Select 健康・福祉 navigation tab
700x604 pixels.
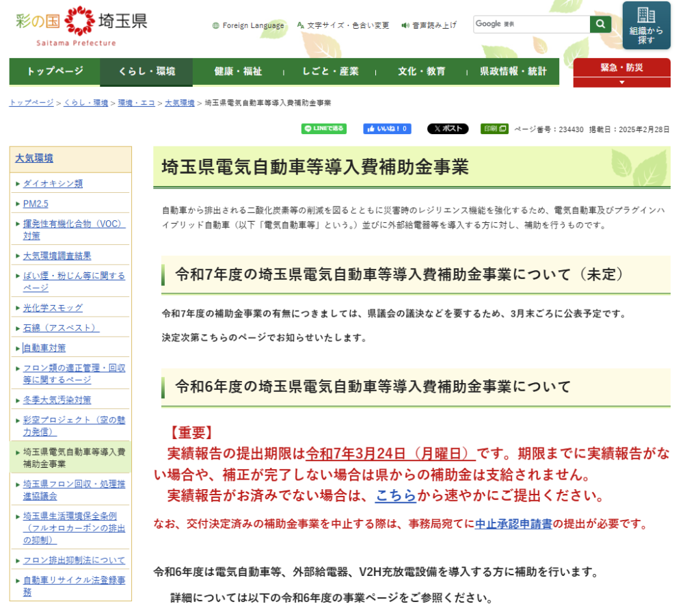pyautogui.click(x=238, y=71)
